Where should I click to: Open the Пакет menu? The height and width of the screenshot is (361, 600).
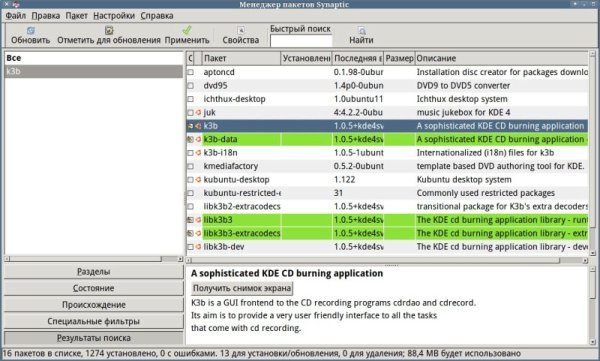click(x=77, y=16)
